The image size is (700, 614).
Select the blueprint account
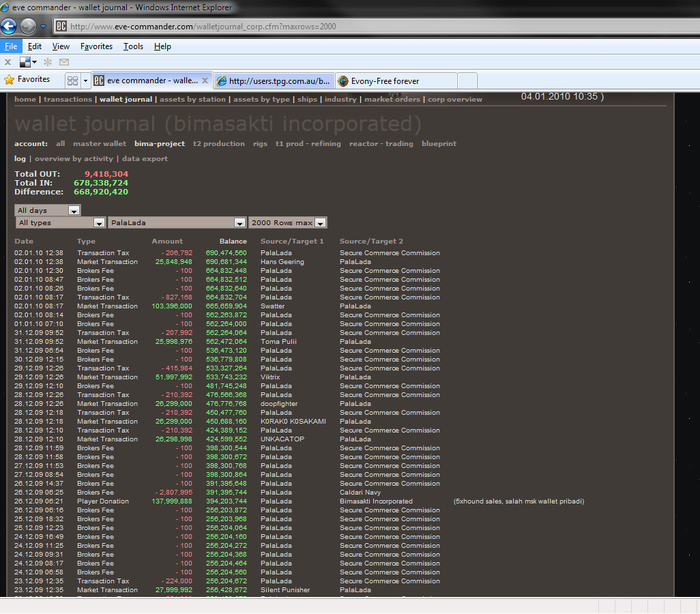tap(439, 143)
